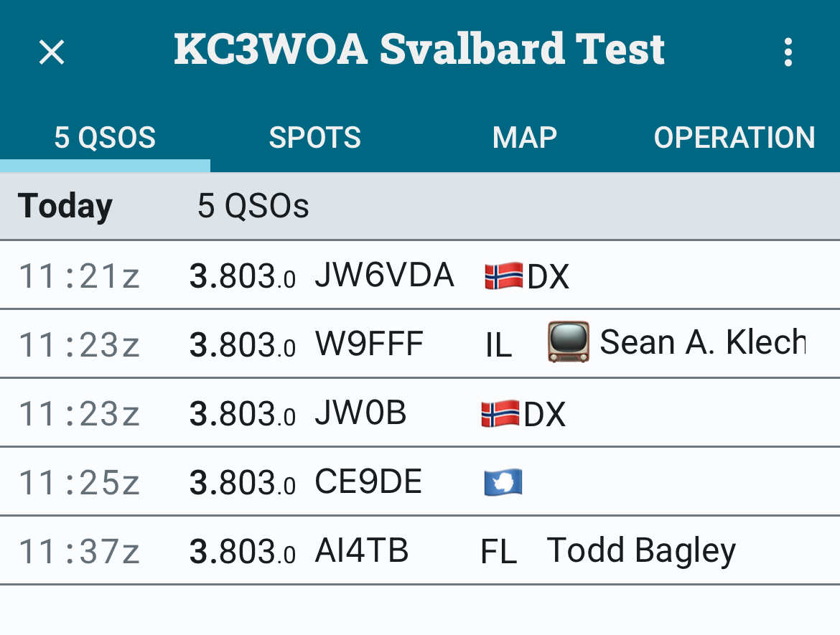Image resolution: width=840 pixels, height=635 pixels.
Task: Open the W9FFF callsign entry
Action: tap(369, 344)
